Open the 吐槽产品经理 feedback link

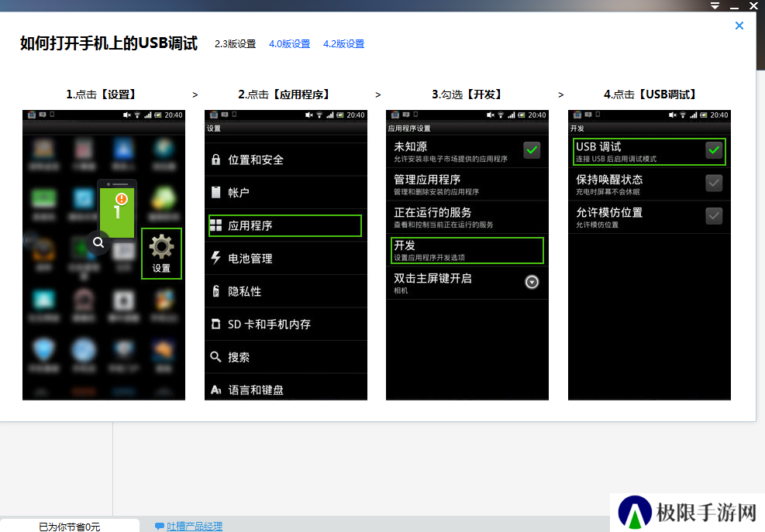tap(195, 526)
